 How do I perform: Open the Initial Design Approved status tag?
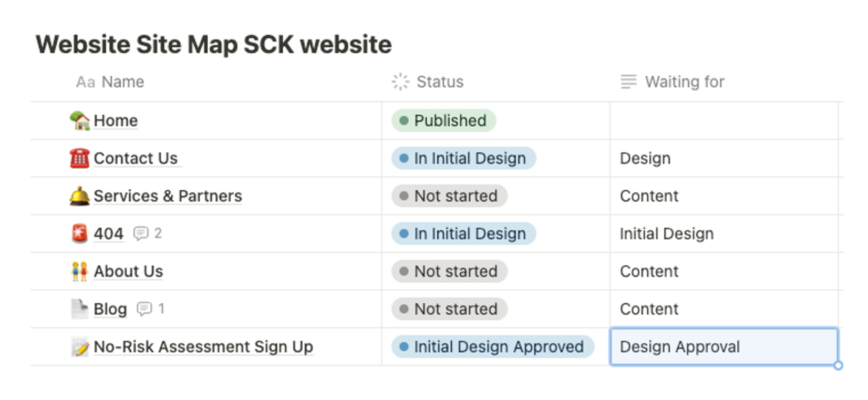492,347
